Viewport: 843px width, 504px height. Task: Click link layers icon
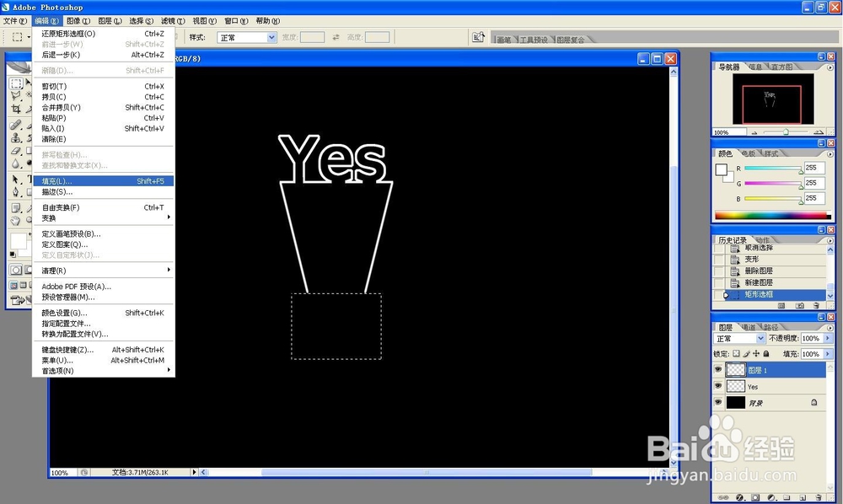pyautogui.click(x=723, y=497)
